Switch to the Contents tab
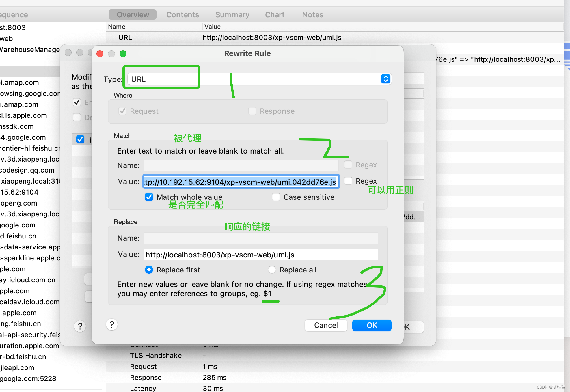The image size is (570, 392). tap(182, 15)
